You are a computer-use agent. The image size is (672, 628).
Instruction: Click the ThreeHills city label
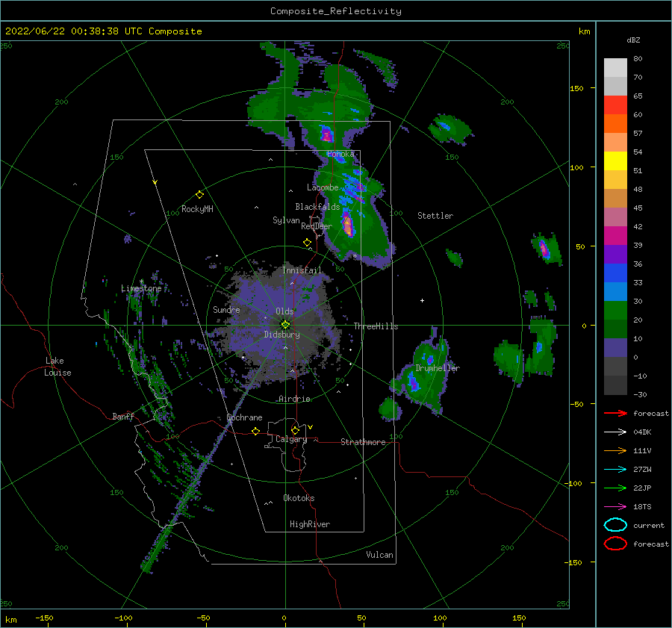tap(376, 326)
